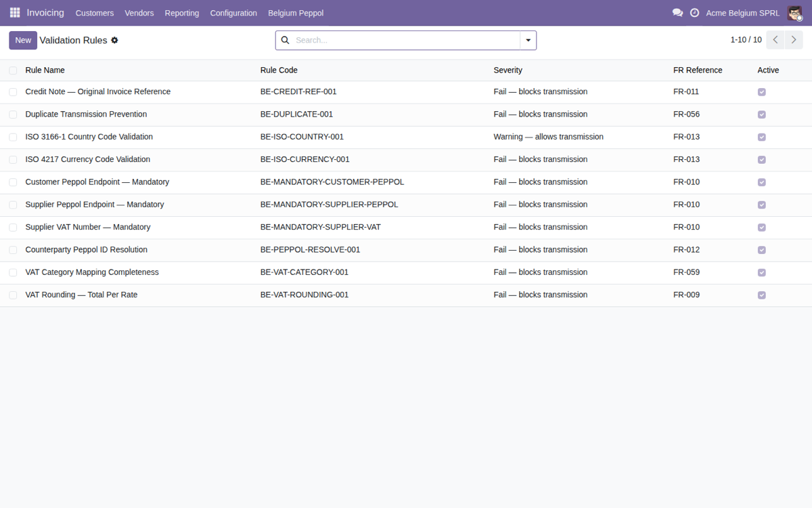This screenshot has height=508, width=812.
Task: Toggle Active for the BE-VAT-CATEGORY-001 rule
Action: (x=762, y=272)
